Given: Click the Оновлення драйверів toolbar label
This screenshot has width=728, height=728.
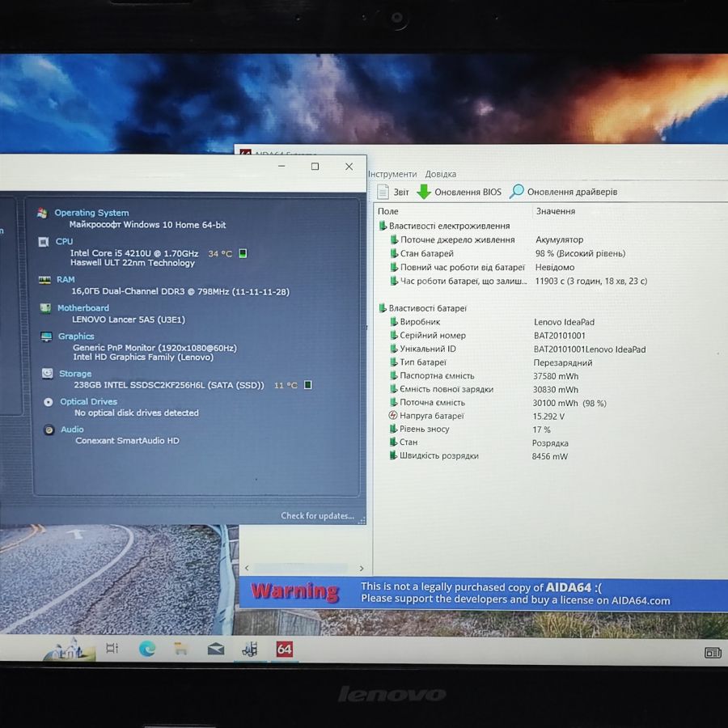Looking at the screenshot, I should 572,192.
